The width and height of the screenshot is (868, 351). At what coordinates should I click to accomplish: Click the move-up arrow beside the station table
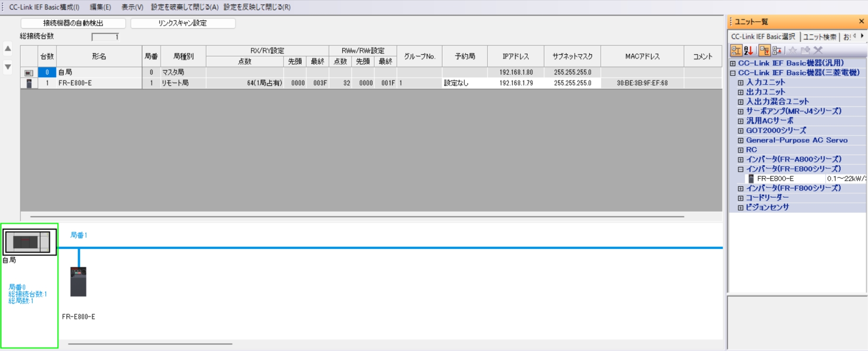coord(8,49)
